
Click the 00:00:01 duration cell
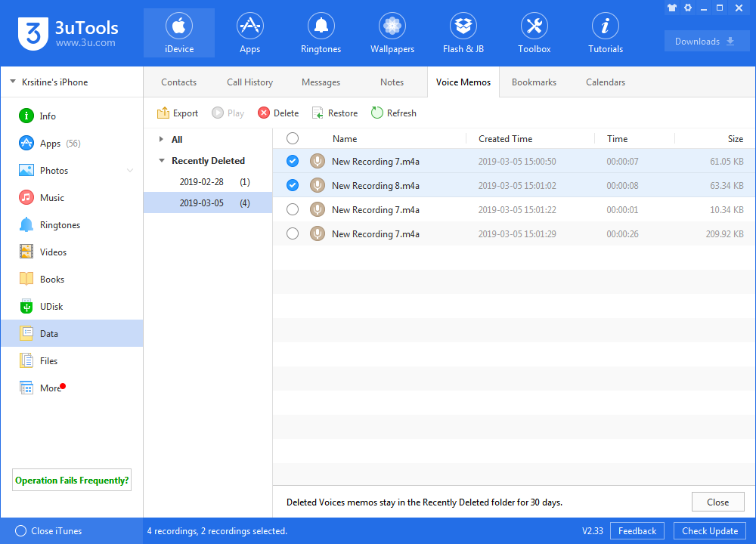[622, 209]
